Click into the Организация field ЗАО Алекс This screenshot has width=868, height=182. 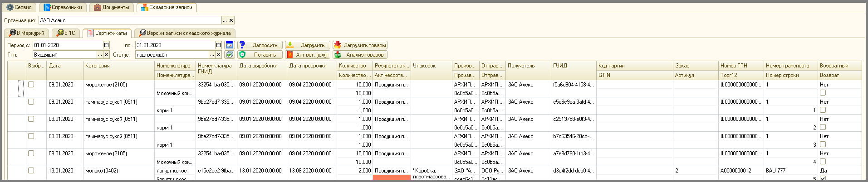[x=130, y=20]
